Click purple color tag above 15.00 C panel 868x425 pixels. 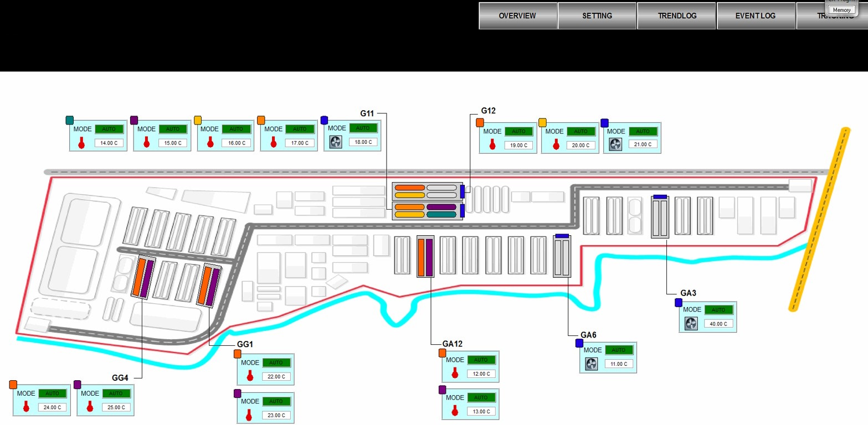(x=133, y=120)
